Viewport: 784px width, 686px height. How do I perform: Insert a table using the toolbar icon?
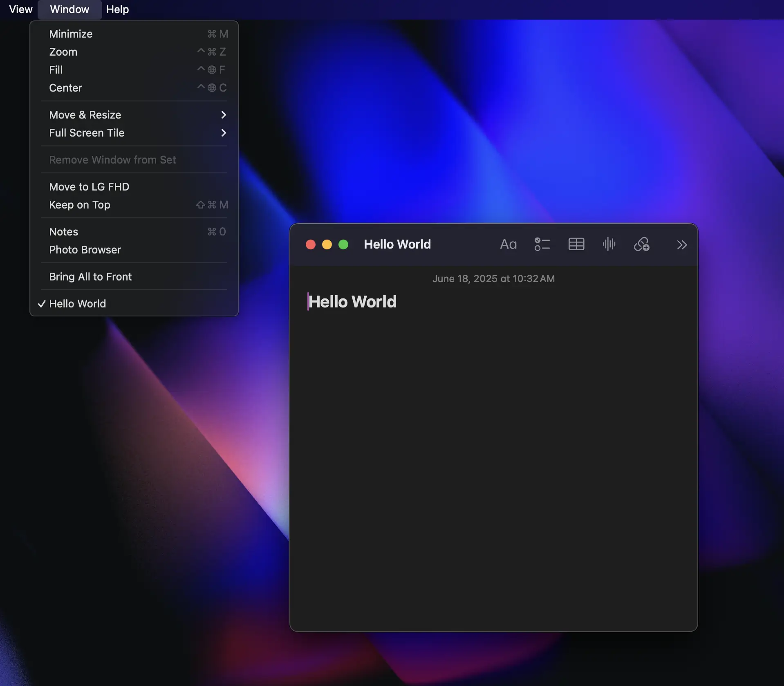(x=576, y=244)
